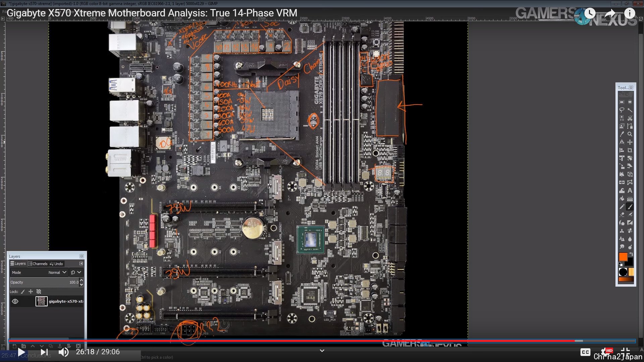Viewport: 644px width, 362px height.
Task: Select the Cage Transform tool
Action: (x=630, y=182)
